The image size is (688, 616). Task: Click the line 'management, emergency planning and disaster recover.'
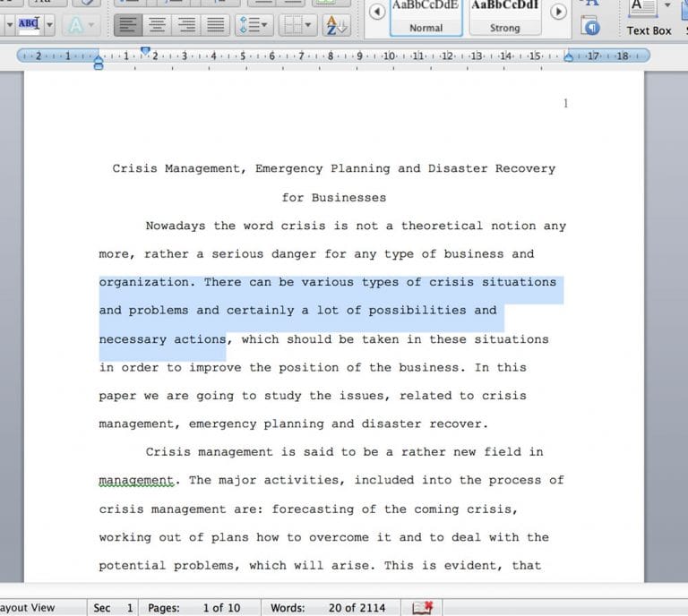coord(294,424)
